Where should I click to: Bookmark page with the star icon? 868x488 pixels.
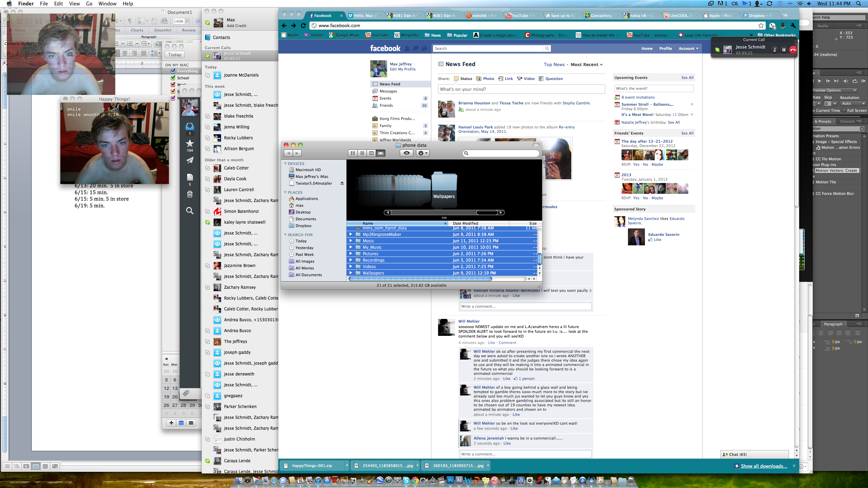761,25
